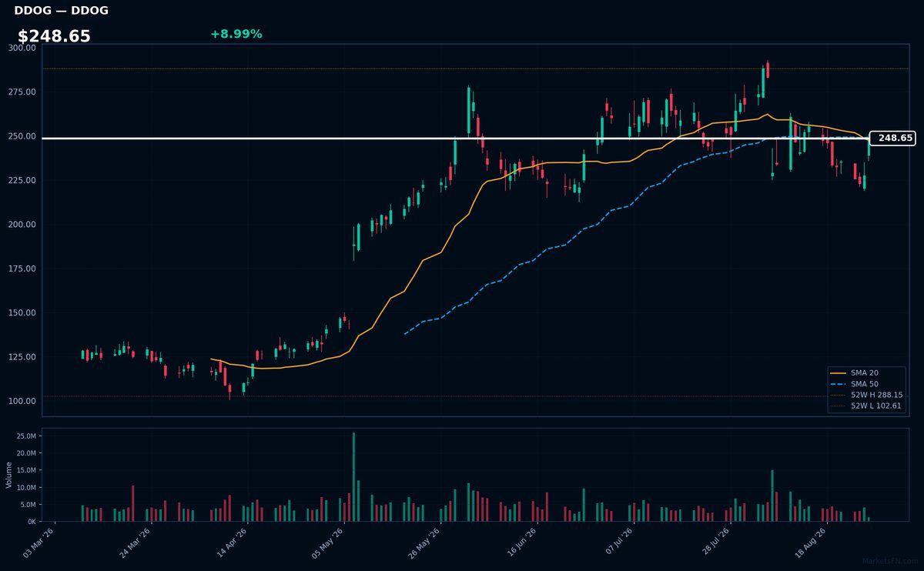Click the +8.99% change percentage
The image size is (924, 571).
(236, 34)
